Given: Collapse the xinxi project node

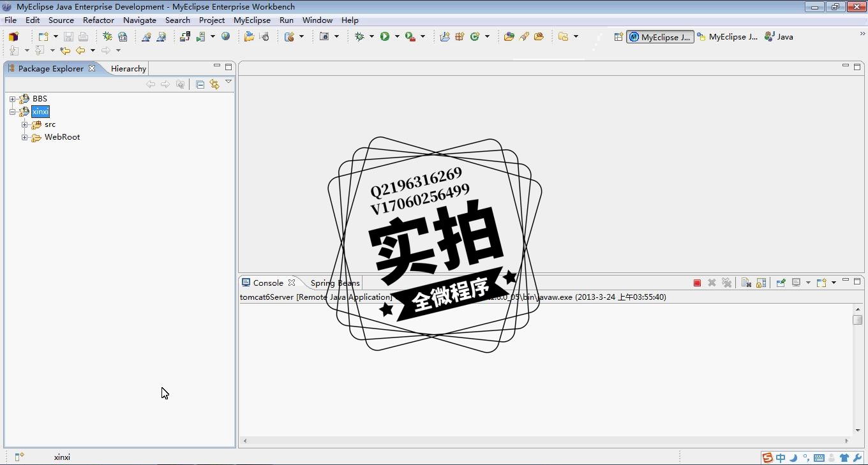Looking at the screenshot, I should [x=12, y=112].
